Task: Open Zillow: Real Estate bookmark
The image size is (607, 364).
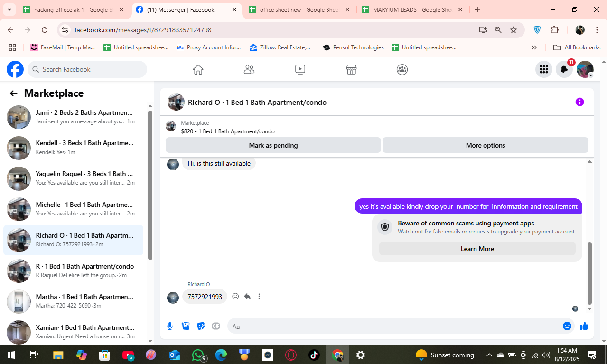Action: tap(280, 47)
